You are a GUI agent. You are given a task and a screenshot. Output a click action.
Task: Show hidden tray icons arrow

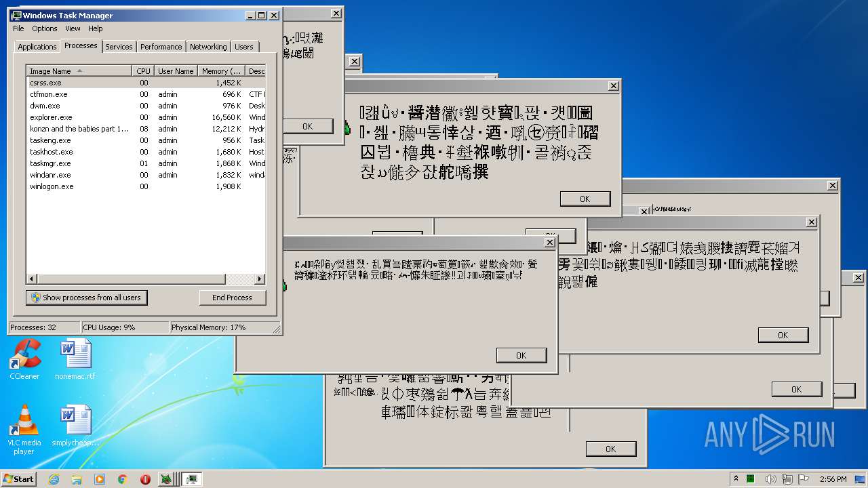pyautogui.click(x=736, y=479)
